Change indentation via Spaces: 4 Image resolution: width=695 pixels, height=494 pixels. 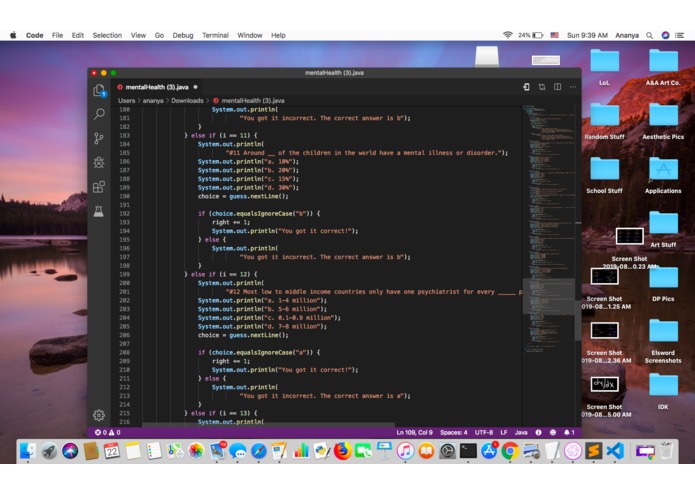pyautogui.click(x=453, y=432)
